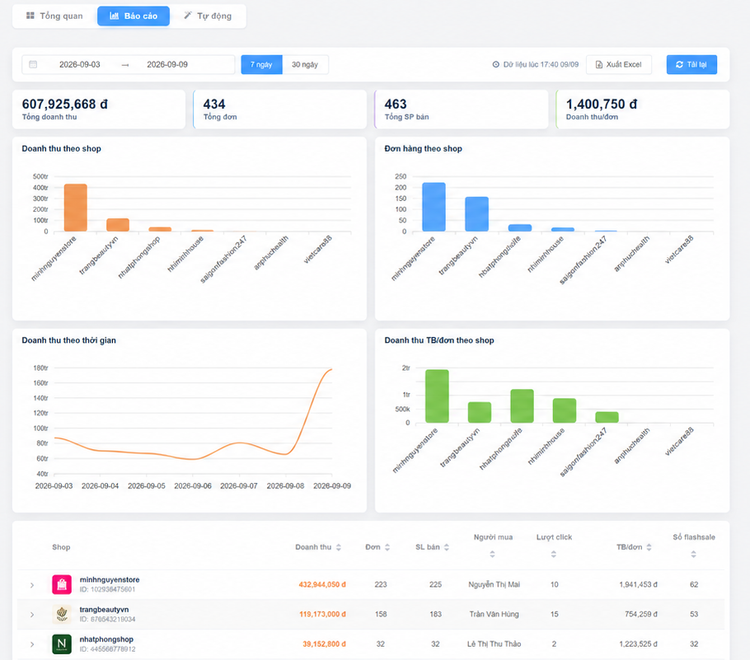750x660 pixels.
Task: Click trangbeautyvn shop logo
Action: pyautogui.click(x=62, y=614)
